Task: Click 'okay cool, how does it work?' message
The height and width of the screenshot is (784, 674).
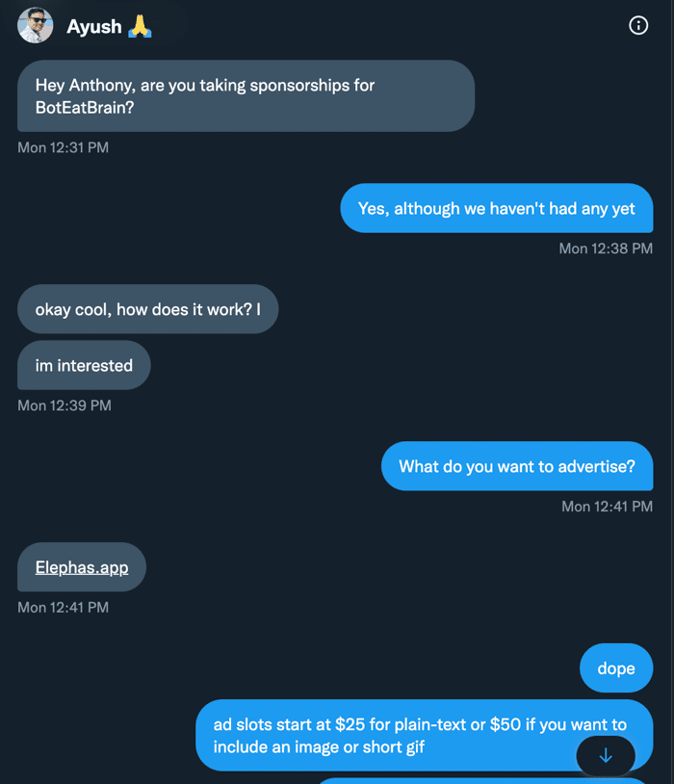Action: coord(148,309)
